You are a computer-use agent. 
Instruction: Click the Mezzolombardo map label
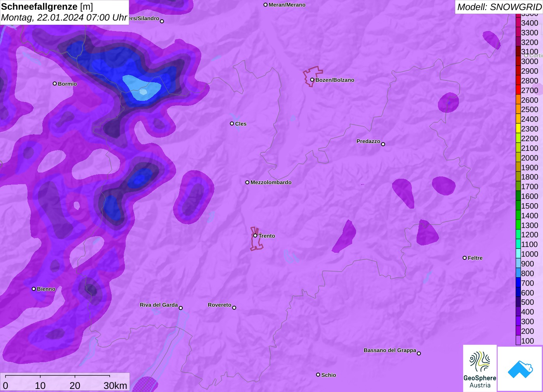pos(271,182)
